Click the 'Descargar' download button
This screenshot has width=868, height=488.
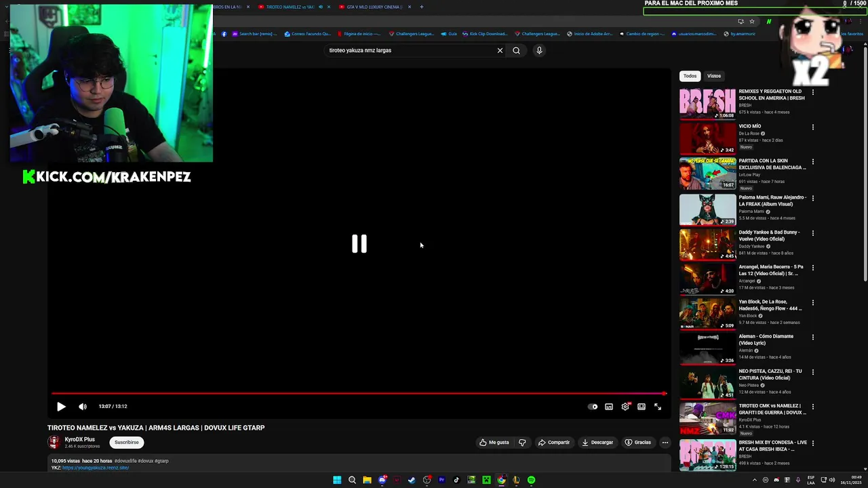[597, 443]
